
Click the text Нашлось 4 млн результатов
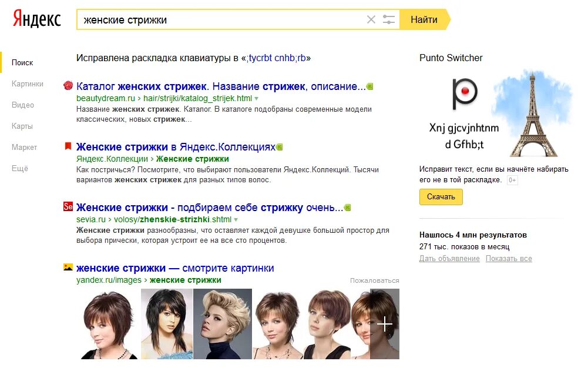(x=473, y=235)
